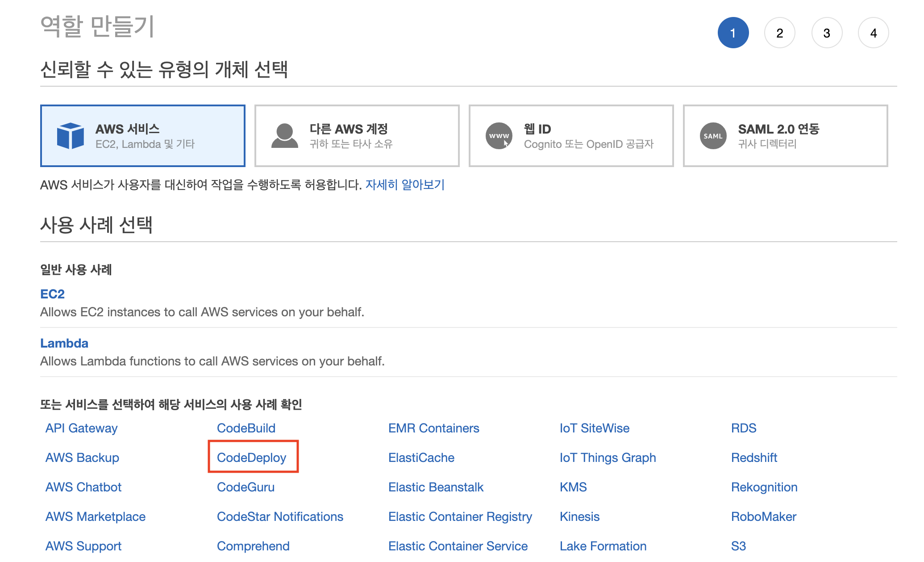The image size is (924, 562).
Task: Go to wizard step 3
Action: [827, 33]
